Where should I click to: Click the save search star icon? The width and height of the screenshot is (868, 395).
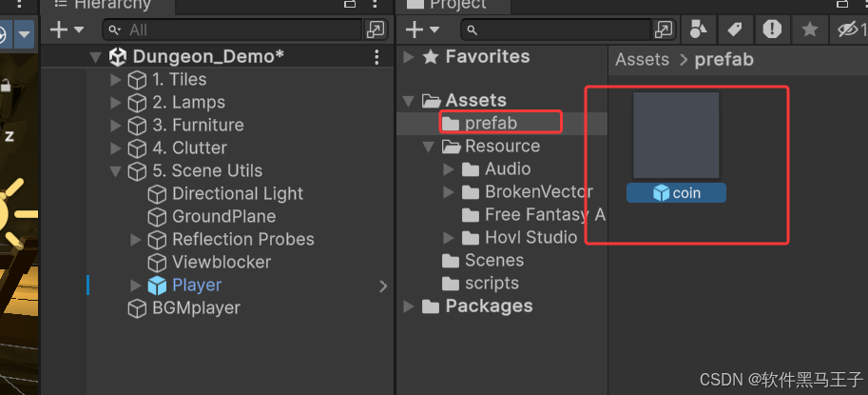tap(809, 30)
